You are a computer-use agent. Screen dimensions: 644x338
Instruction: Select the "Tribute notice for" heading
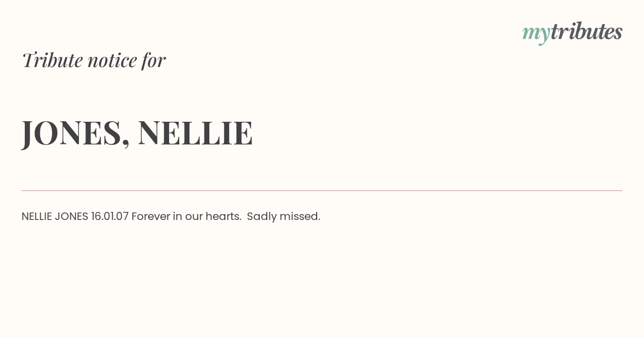pos(93,60)
